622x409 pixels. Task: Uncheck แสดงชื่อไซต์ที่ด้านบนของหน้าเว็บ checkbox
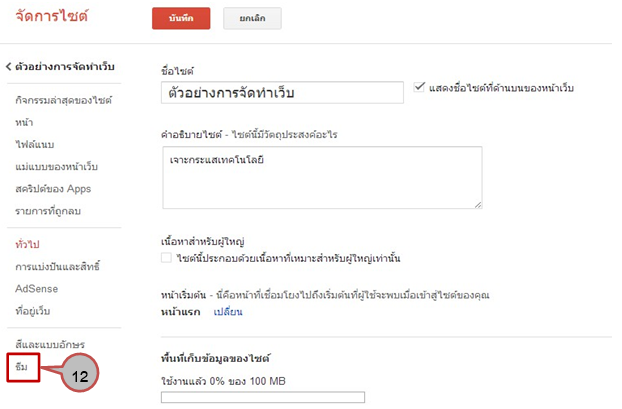click(x=419, y=87)
